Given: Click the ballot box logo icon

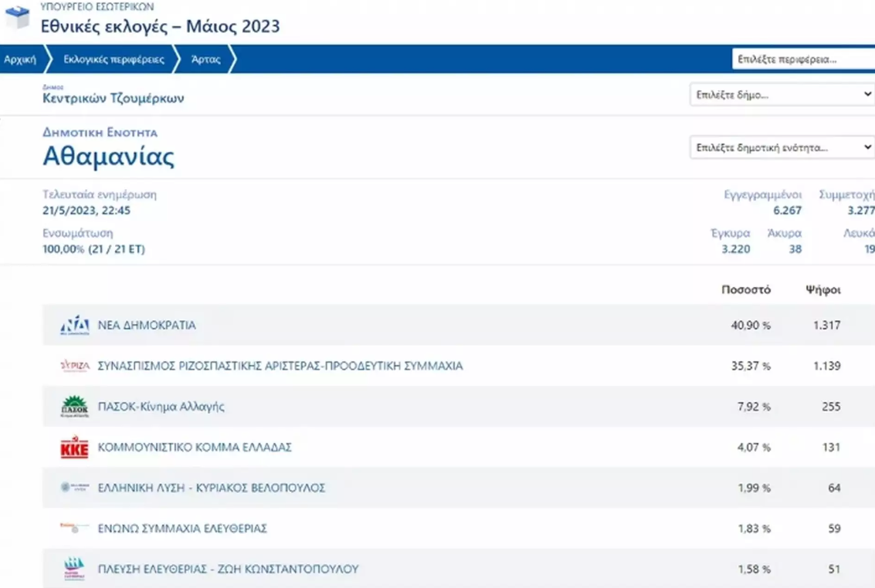Looking at the screenshot, I should pyautogui.click(x=16, y=19).
